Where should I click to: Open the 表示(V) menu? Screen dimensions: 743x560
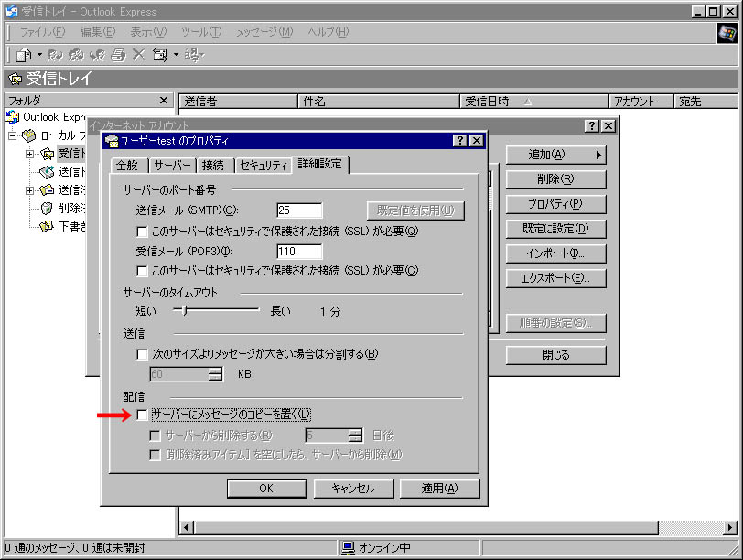click(x=148, y=32)
